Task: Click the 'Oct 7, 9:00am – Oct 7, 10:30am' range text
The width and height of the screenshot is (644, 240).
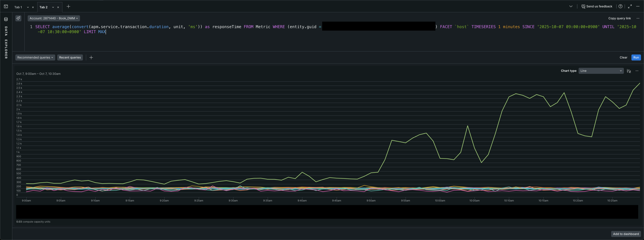Action: pyautogui.click(x=38, y=74)
